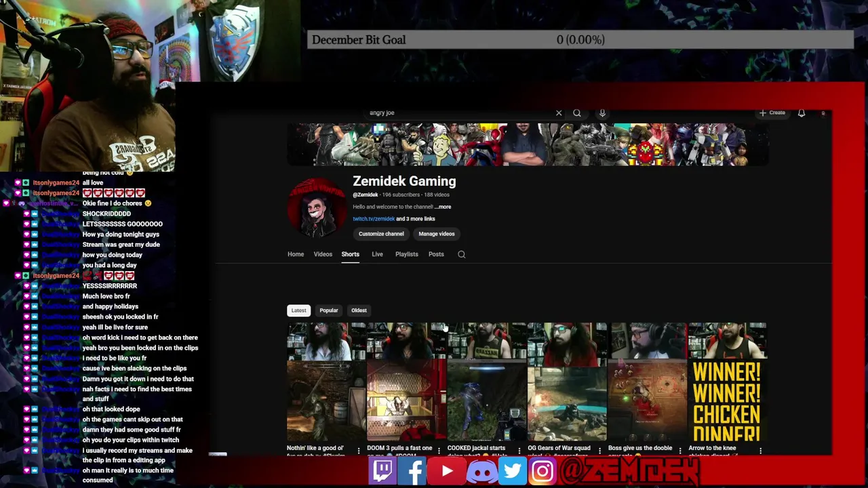Play the 'COOKED jackal starts' short thumbnail
This screenshot has width=868, height=488.
pos(487,382)
